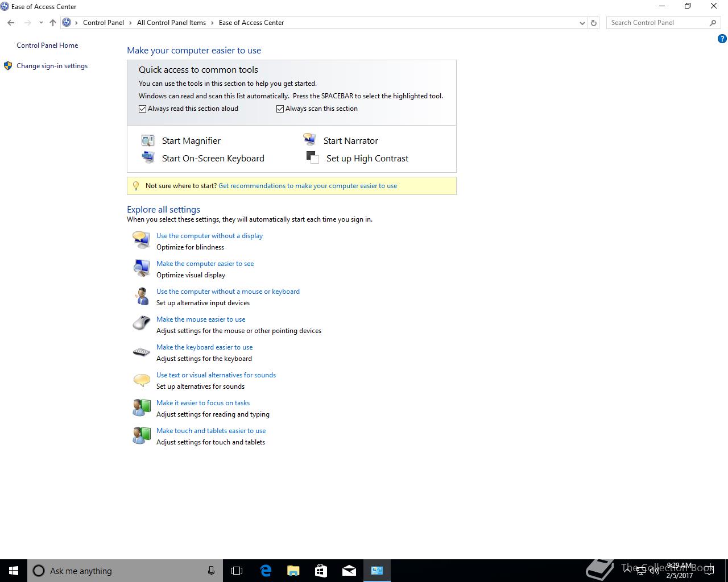728x582 pixels.
Task: Click the keyboard icon in Explore all settings
Action: coord(141,352)
